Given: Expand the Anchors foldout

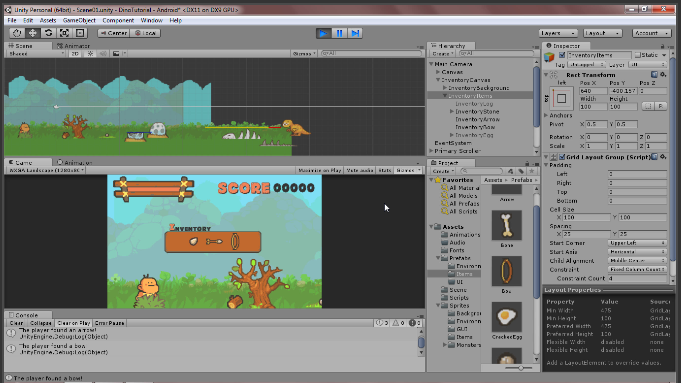Looking at the screenshot, I should click(546, 116).
